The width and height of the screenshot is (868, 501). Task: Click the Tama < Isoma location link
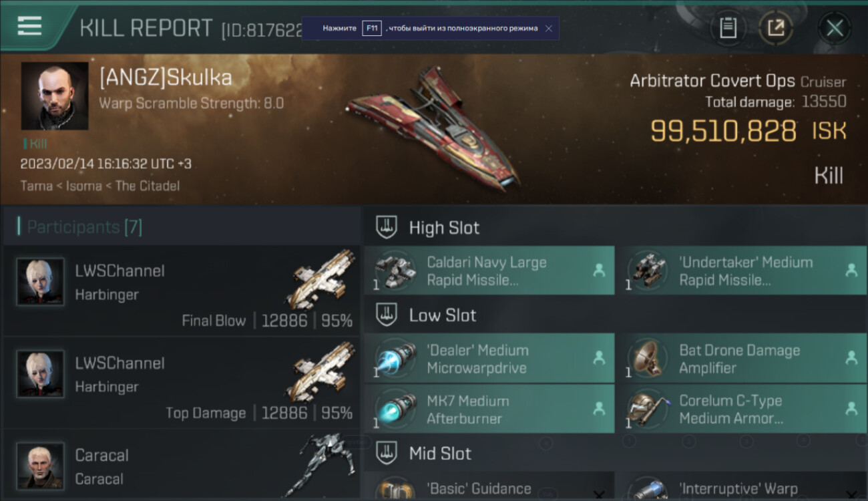pyautogui.click(x=61, y=186)
